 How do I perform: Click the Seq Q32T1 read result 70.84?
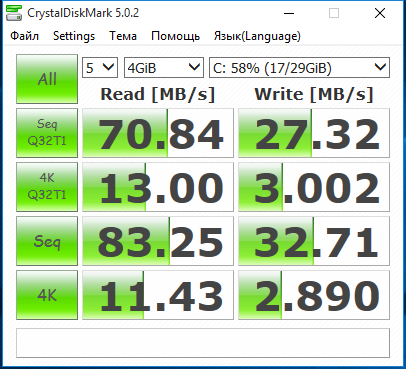pyautogui.click(x=158, y=133)
